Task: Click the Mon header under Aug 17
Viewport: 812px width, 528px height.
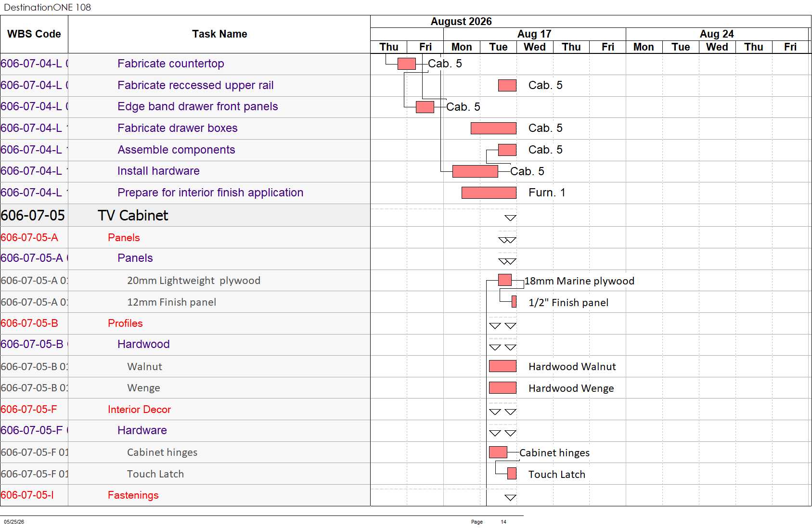Action: click(462, 47)
